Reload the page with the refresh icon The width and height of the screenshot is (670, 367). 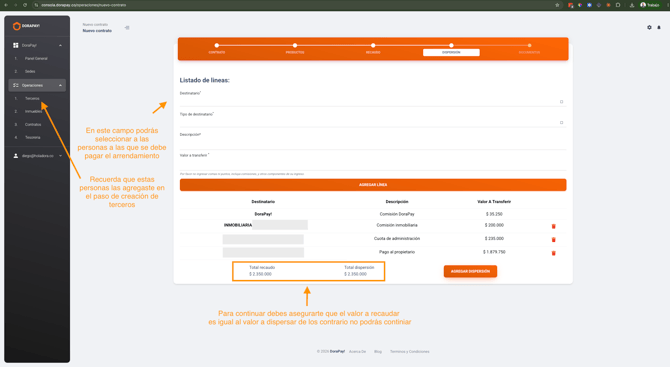pyautogui.click(x=25, y=5)
